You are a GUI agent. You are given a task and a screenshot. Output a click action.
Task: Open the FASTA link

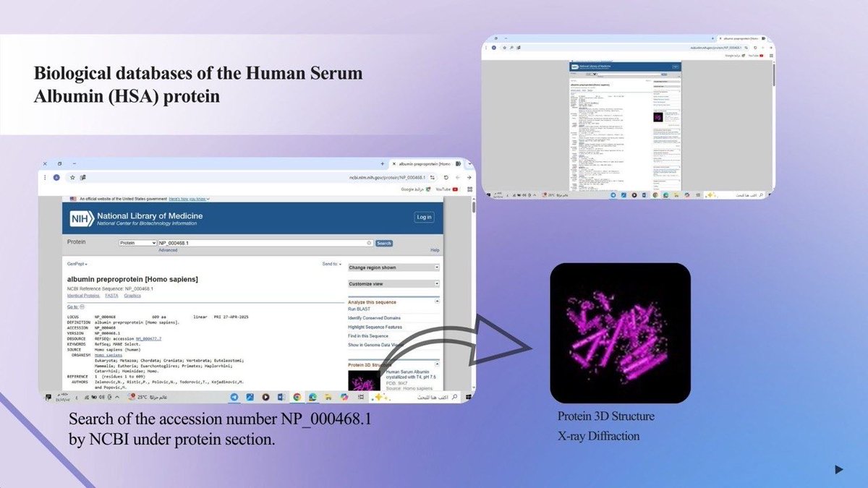(x=111, y=296)
